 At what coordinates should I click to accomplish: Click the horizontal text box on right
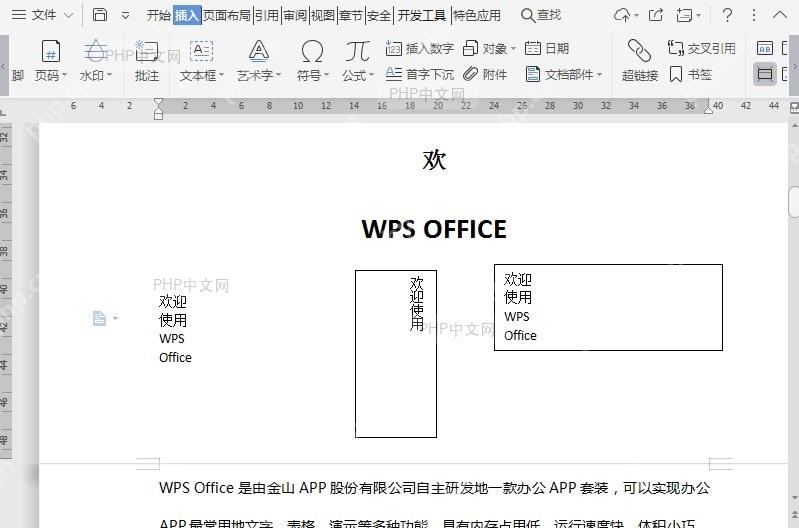click(x=608, y=307)
